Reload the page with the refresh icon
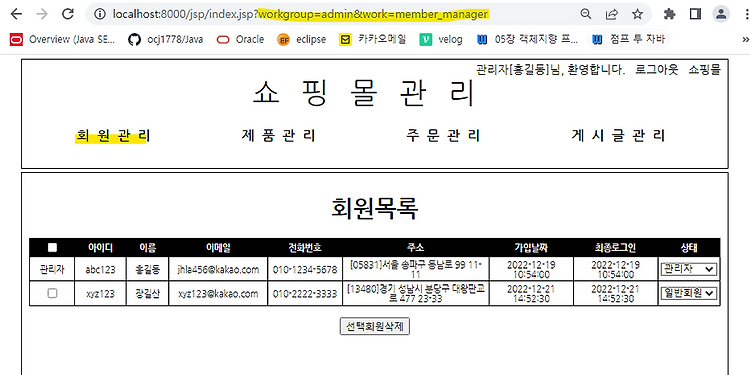The image size is (750, 375). (x=68, y=14)
